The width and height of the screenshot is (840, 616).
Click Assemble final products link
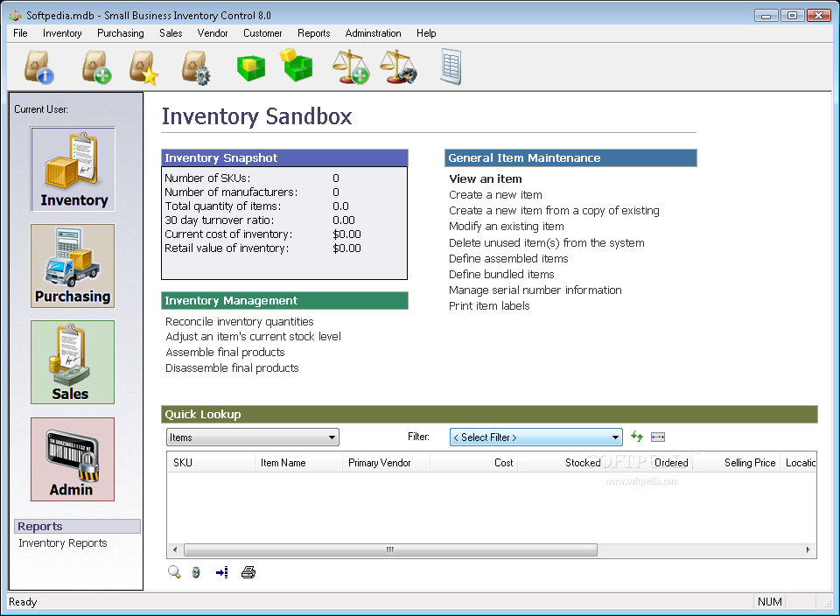click(225, 353)
